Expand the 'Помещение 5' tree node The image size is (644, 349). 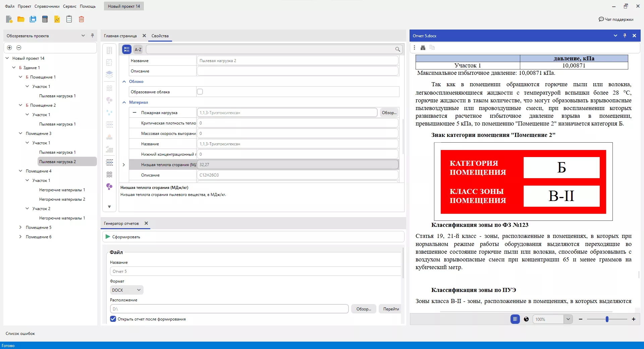20,228
